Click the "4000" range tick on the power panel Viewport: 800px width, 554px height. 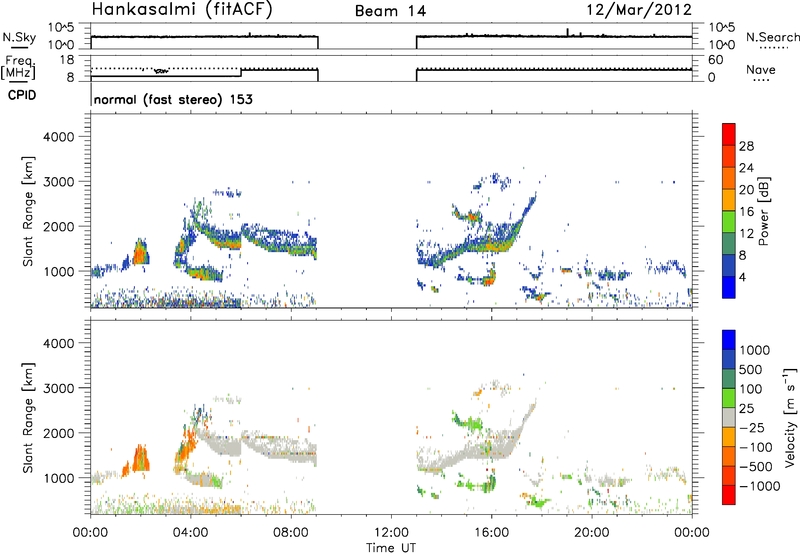(x=58, y=137)
